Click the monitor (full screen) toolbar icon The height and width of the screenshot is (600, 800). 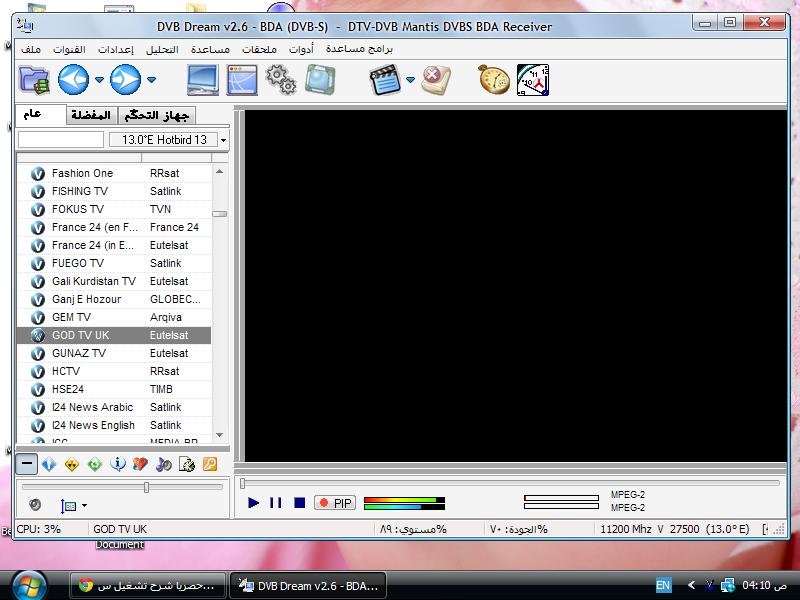203,80
